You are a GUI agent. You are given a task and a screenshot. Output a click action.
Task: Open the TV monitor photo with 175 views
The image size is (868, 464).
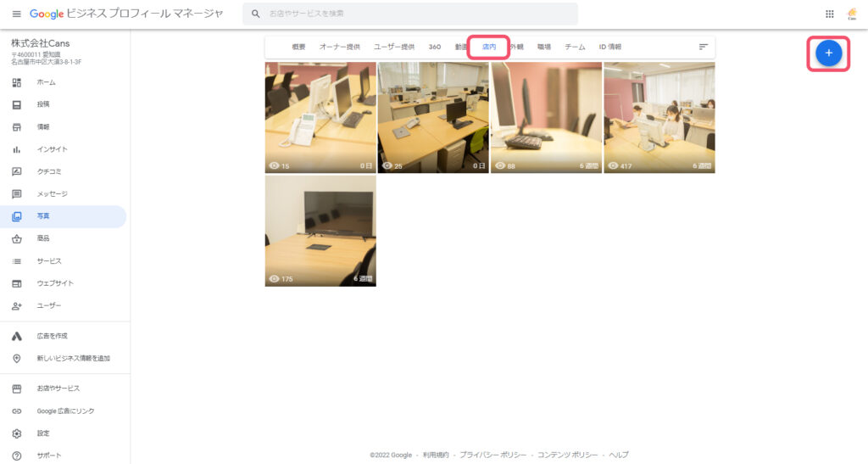pos(320,231)
